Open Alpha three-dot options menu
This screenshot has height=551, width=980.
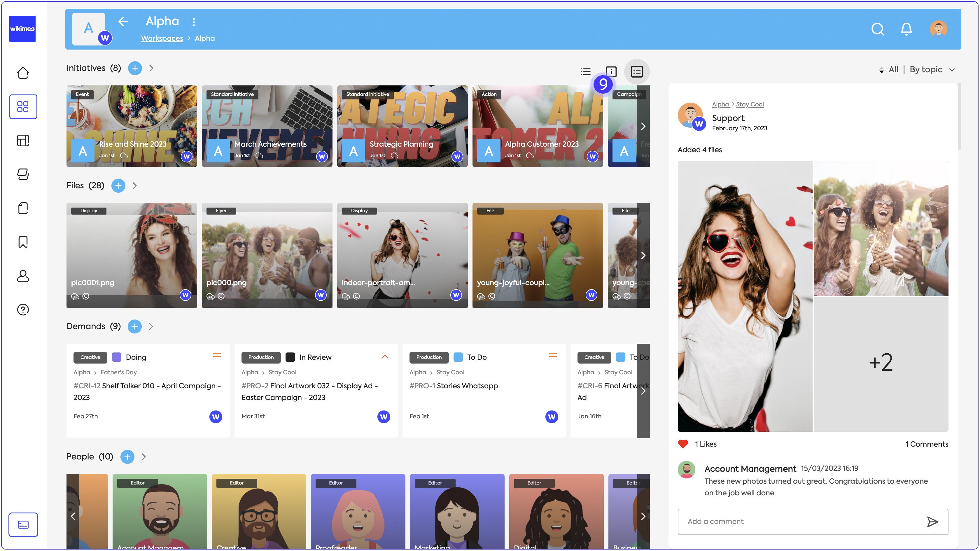point(194,22)
